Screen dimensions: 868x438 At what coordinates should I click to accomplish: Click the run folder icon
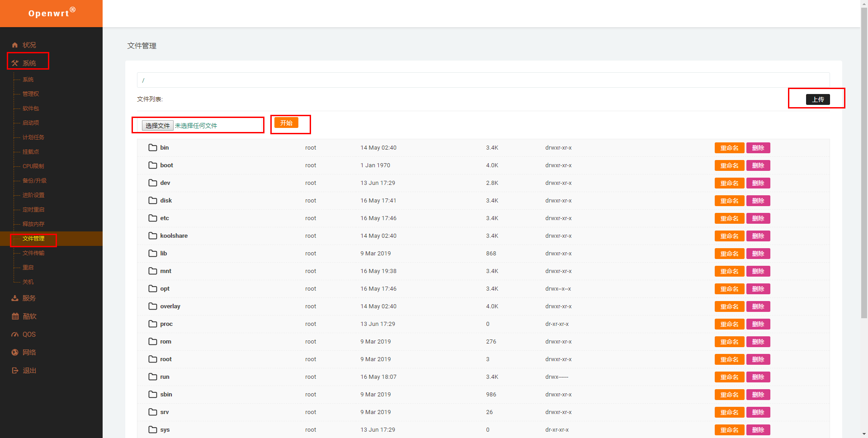tap(153, 377)
